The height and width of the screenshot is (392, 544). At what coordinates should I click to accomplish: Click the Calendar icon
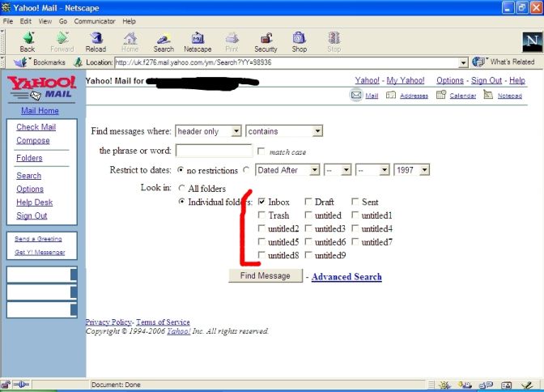[441, 95]
